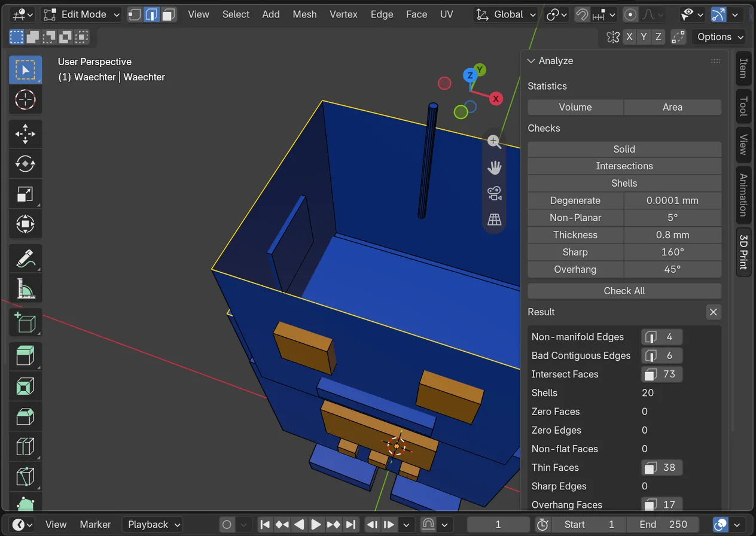This screenshot has width=756, height=536.
Task: Pick the Extrude Region tool
Action: point(25,357)
